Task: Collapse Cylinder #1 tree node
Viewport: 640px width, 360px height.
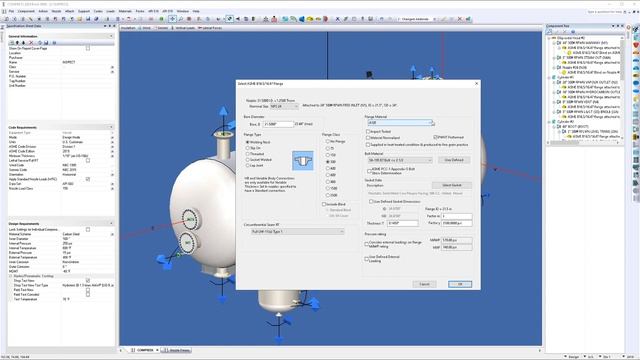Action: 549,77
